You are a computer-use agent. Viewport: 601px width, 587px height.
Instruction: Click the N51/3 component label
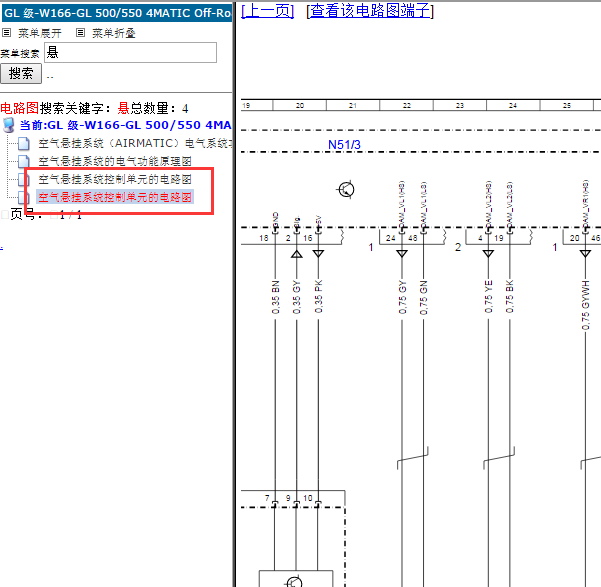(344, 145)
